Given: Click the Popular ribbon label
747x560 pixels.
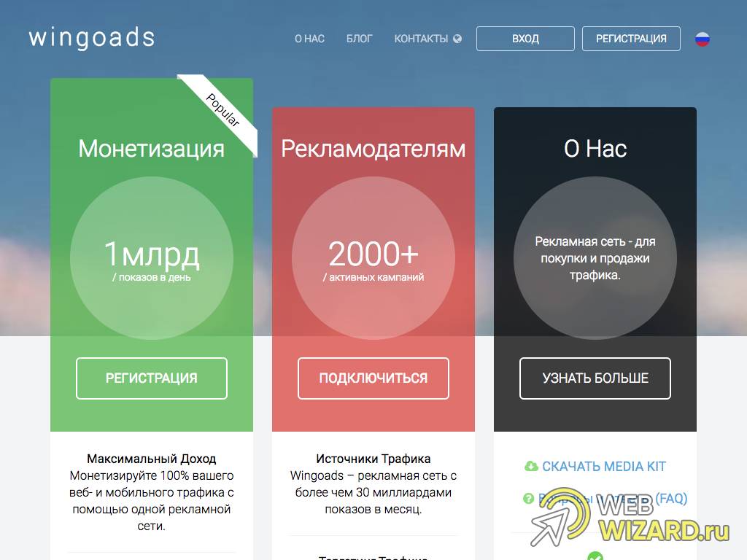Looking at the screenshot, I should tap(222, 110).
